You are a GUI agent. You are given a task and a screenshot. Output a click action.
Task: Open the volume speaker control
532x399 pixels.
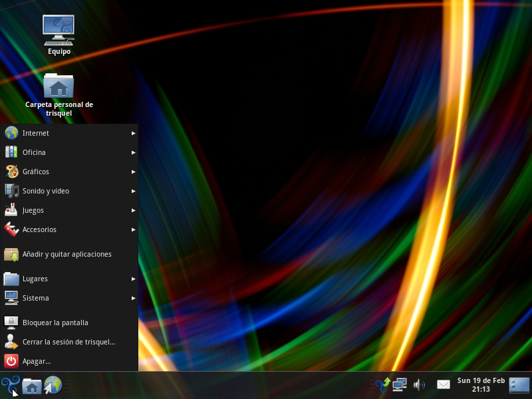tap(419, 384)
